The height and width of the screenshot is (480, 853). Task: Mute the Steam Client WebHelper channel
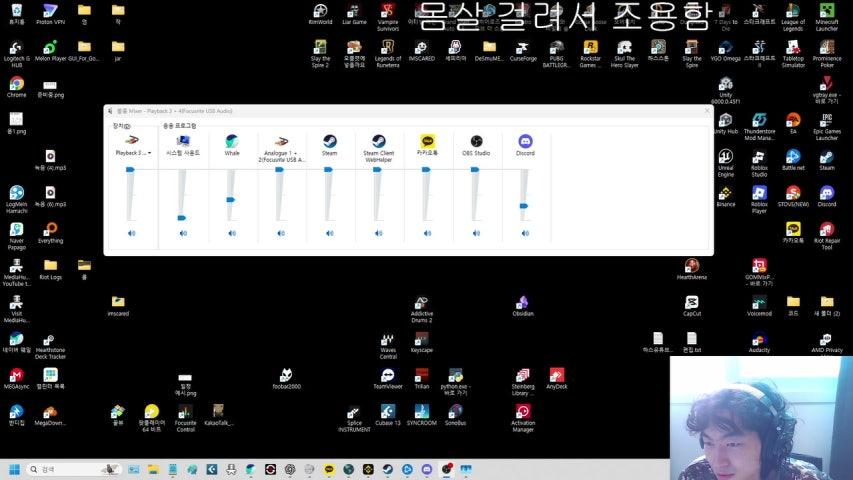[379, 233]
